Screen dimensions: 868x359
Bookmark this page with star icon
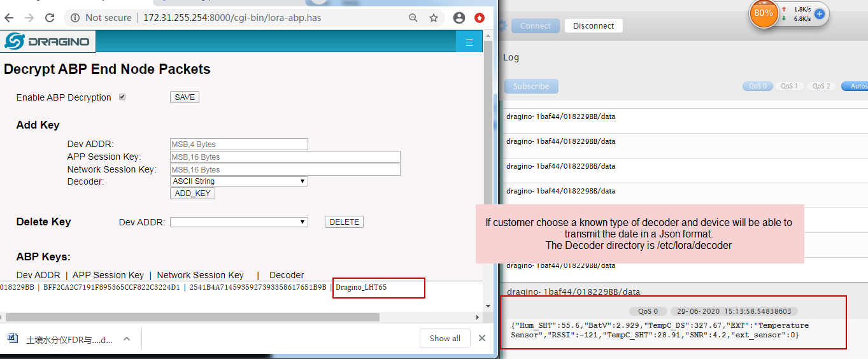pyautogui.click(x=434, y=18)
